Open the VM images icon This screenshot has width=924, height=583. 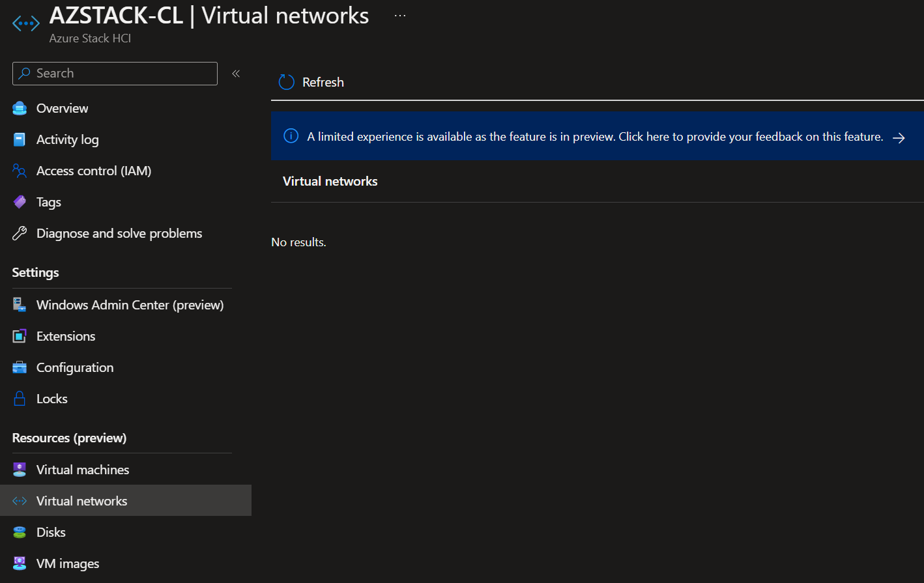(x=19, y=563)
